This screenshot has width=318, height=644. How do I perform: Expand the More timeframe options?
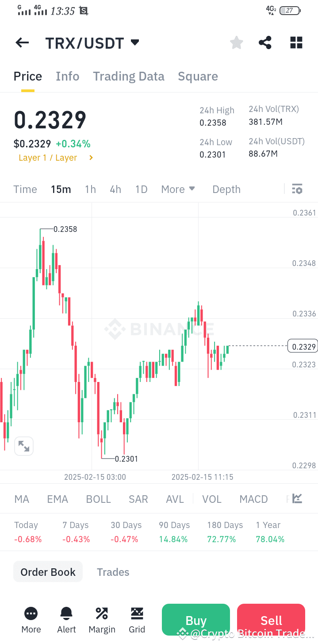178,189
